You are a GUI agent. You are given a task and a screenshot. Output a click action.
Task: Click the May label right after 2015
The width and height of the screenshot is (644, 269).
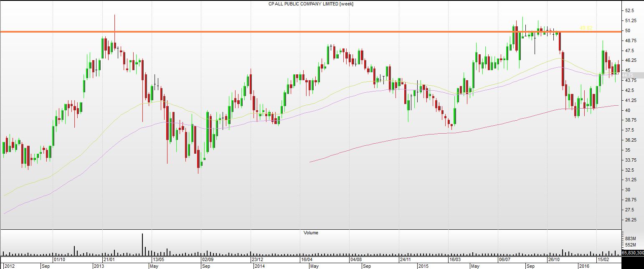tap(475, 266)
